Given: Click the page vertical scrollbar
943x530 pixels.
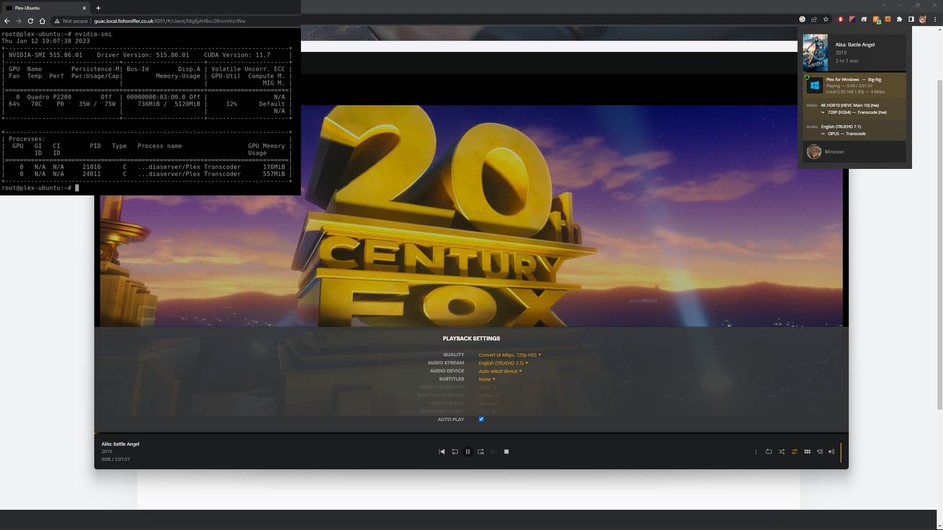Looking at the screenshot, I should (939, 244).
